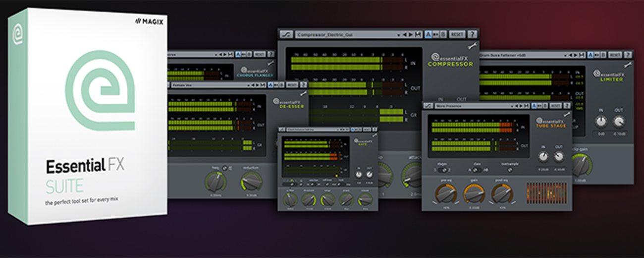Click the Gate window range knob
The width and height of the screenshot is (644, 258).
pyautogui.click(x=327, y=200)
